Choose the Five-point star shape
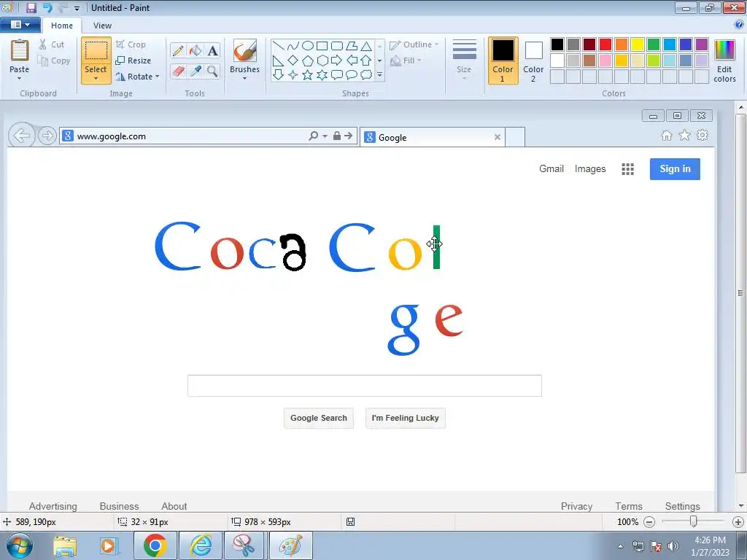The width and height of the screenshot is (747, 560). [308, 75]
